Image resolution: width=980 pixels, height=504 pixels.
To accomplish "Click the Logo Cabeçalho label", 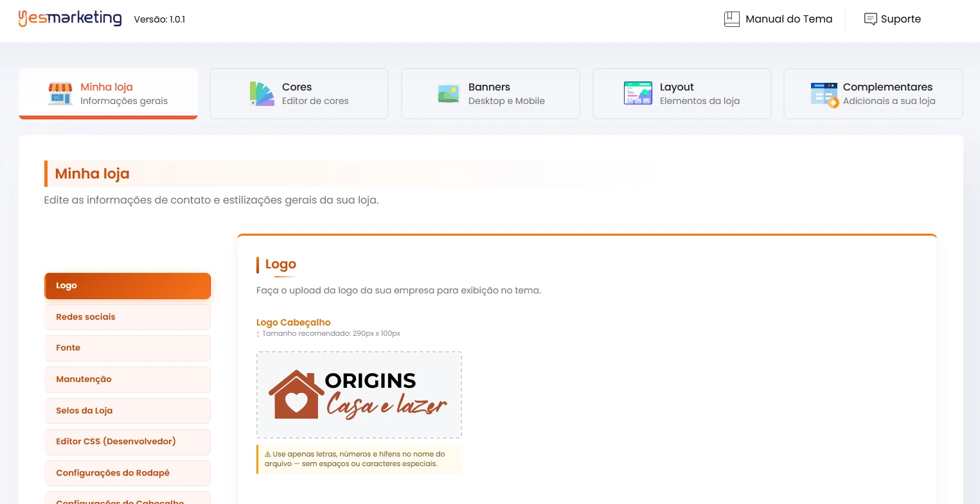I will click(294, 322).
